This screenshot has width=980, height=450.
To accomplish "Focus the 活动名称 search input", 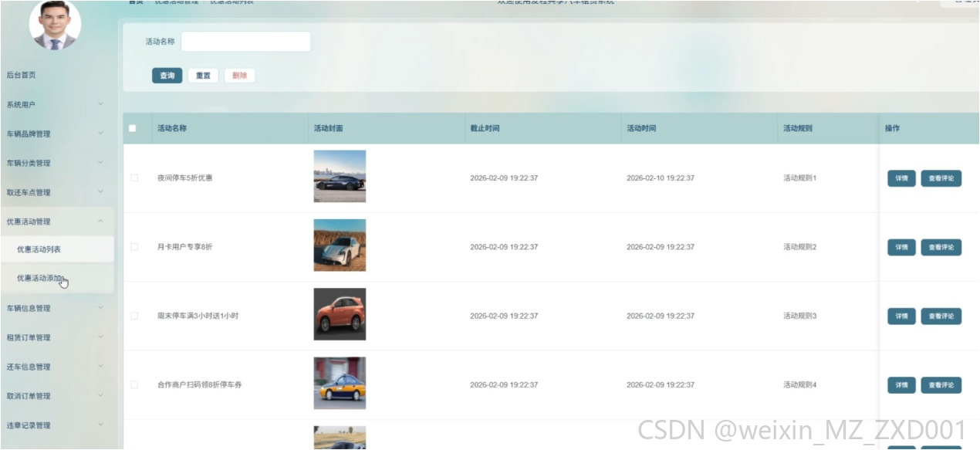I will point(245,42).
